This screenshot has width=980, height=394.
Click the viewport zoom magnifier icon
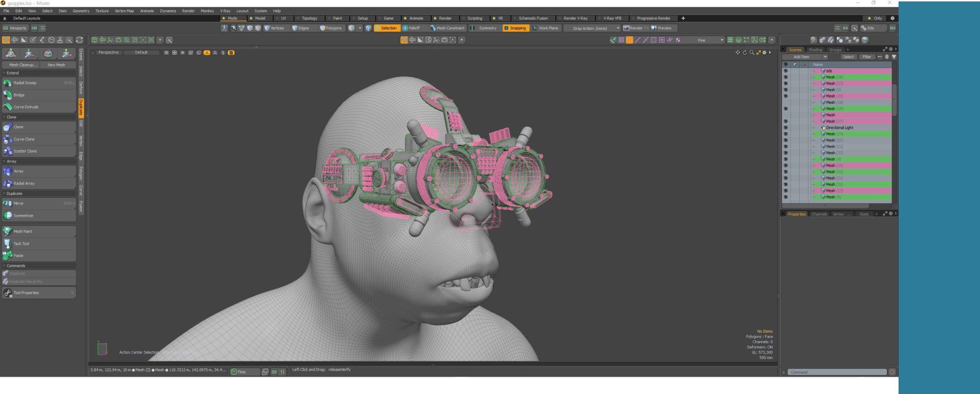coord(752,52)
